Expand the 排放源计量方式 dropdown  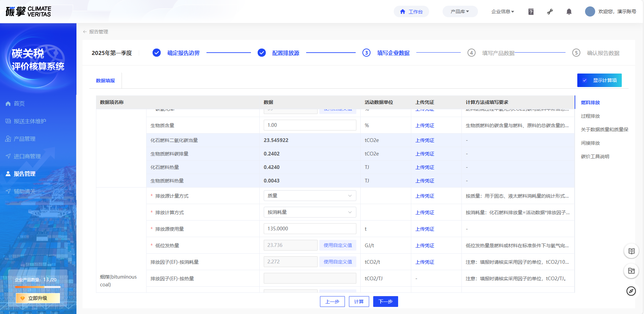pyautogui.click(x=310, y=196)
